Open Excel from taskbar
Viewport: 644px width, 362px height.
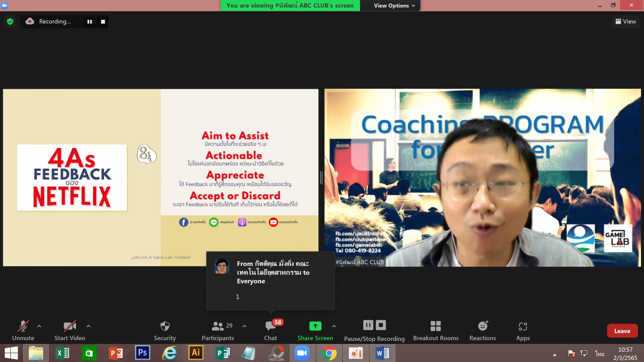(x=62, y=353)
